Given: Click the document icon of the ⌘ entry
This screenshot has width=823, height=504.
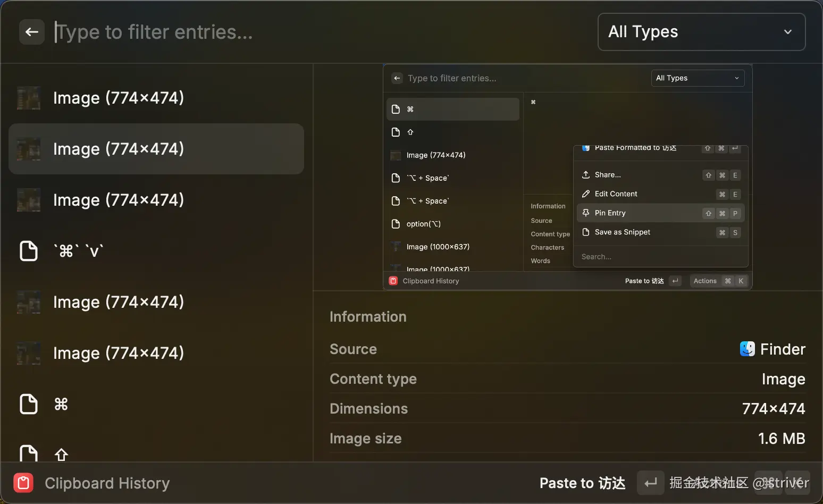Looking at the screenshot, I should pos(29,404).
